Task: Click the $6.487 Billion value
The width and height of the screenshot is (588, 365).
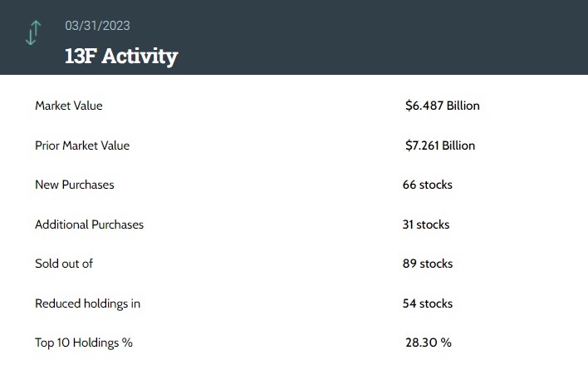Action: [442, 106]
